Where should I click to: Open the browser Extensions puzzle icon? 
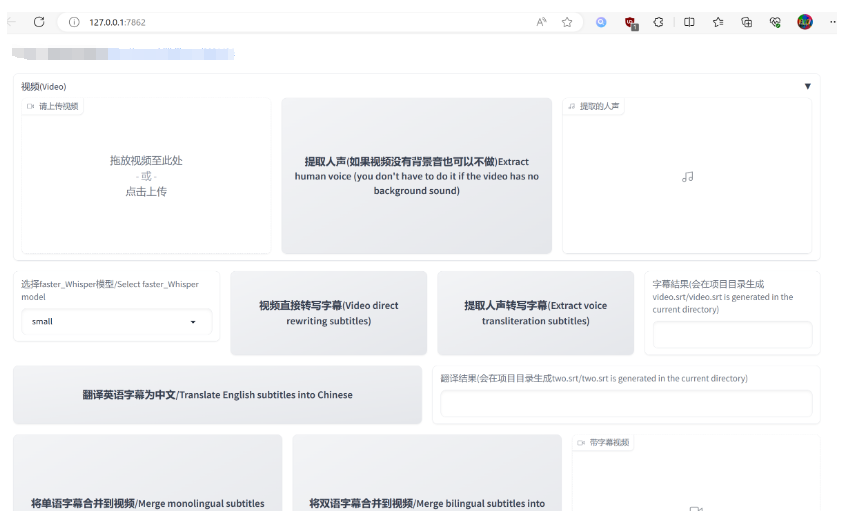pyautogui.click(x=658, y=21)
